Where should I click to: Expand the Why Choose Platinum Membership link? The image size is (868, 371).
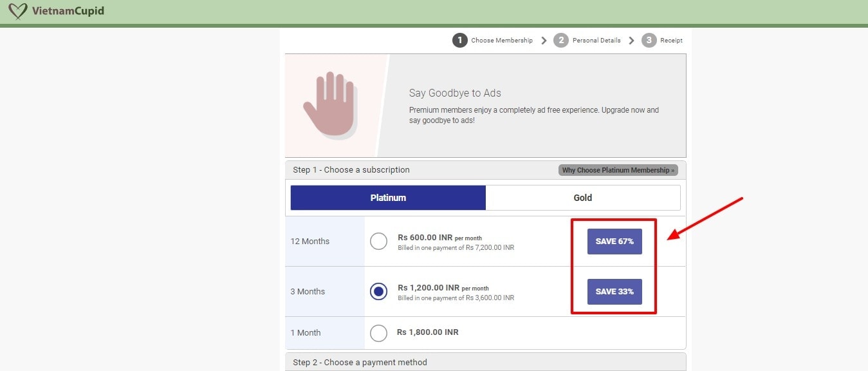pos(616,169)
